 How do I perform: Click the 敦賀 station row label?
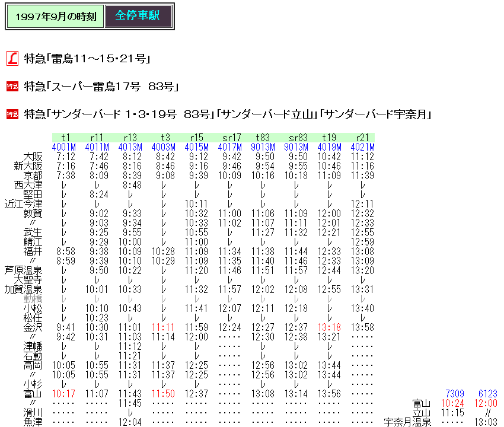(33, 213)
